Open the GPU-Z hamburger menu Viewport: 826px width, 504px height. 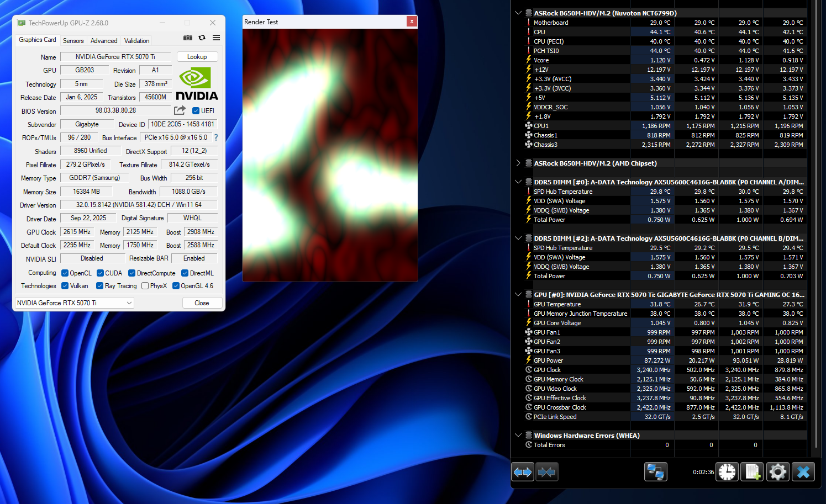click(216, 38)
